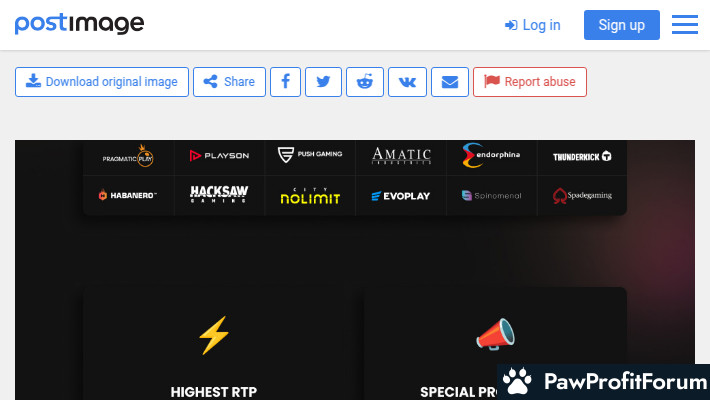
Task: Click the Sign up button
Action: point(622,25)
